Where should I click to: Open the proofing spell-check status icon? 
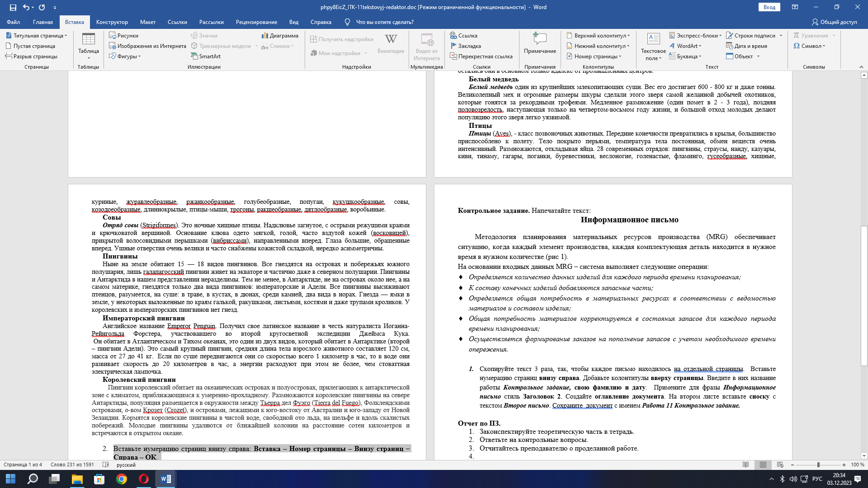(106, 465)
